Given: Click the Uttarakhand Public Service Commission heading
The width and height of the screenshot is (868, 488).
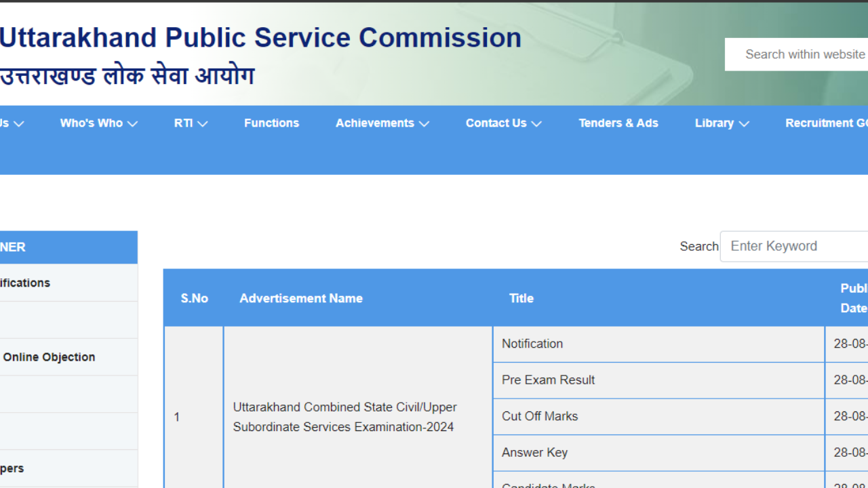Looking at the screenshot, I should (260, 38).
